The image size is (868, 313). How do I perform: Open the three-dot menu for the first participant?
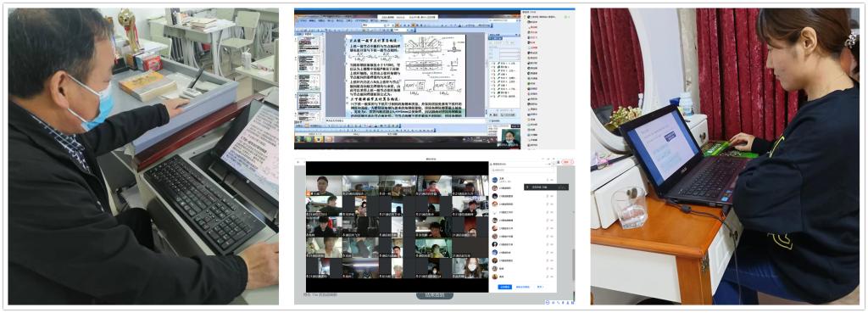coord(552,180)
